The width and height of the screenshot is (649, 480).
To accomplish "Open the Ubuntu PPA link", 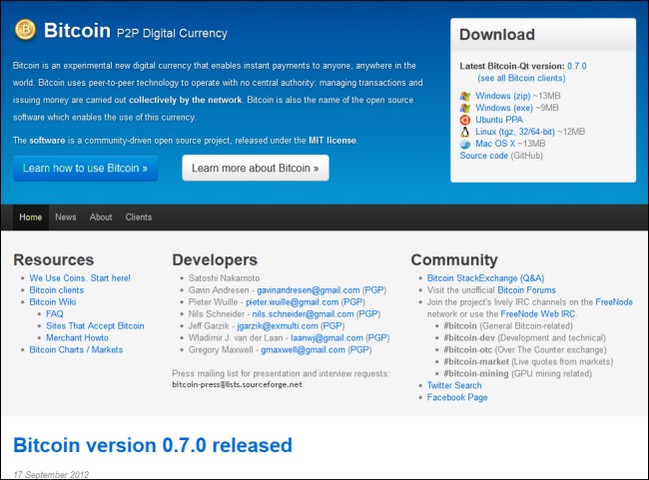I will [499, 120].
